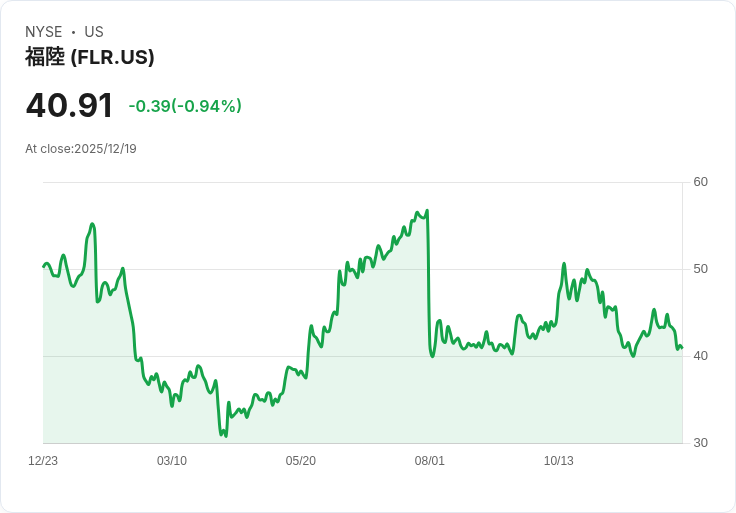Click the leftmost start of the price line
The image size is (736, 513).
tap(44, 266)
